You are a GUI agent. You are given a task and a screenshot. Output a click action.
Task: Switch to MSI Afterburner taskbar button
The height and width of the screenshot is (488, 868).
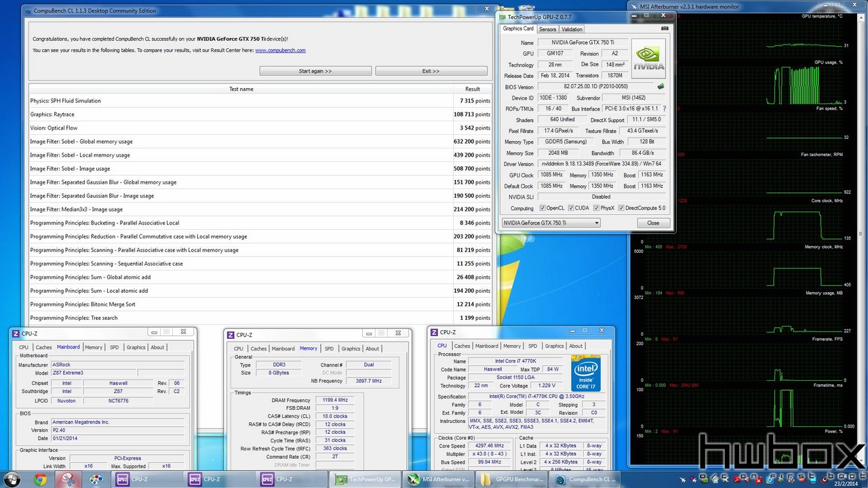click(x=438, y=480)
